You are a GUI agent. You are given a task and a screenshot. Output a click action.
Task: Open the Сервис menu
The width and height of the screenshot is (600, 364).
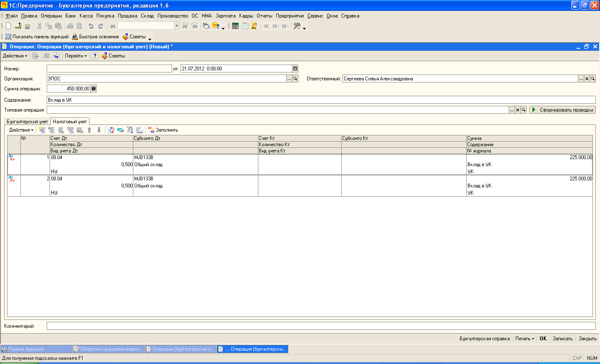[x=315, y=16]
